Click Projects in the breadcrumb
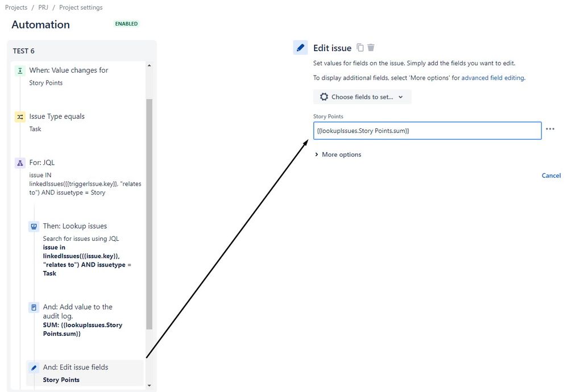The image size is (568, 392). pyautogui.click(x=15, y=7)
